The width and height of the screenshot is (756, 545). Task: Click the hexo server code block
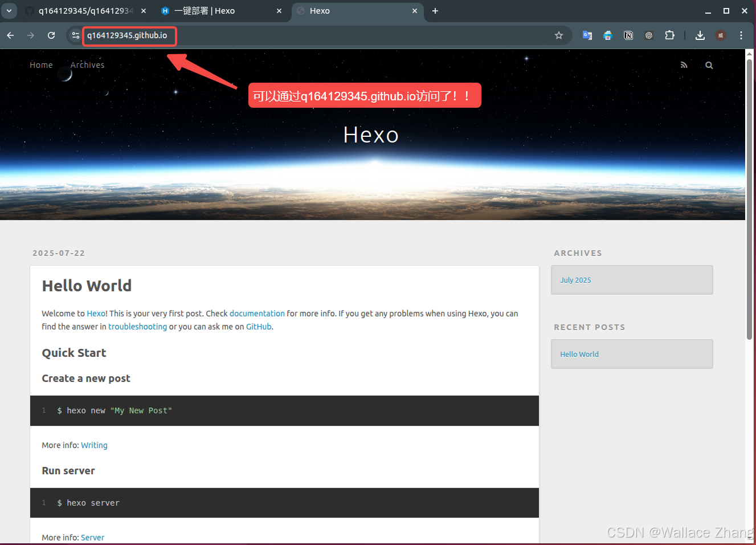pyautogui.click(x=284, y=503)
